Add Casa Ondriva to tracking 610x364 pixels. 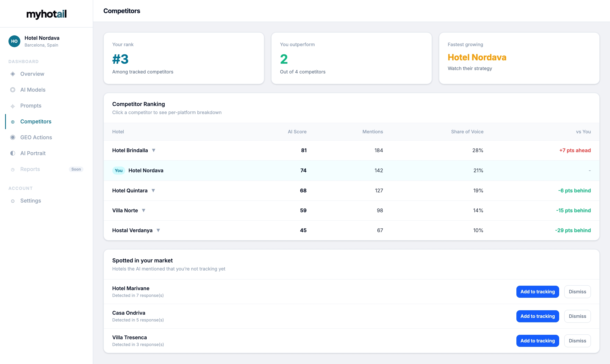(538, 316)
